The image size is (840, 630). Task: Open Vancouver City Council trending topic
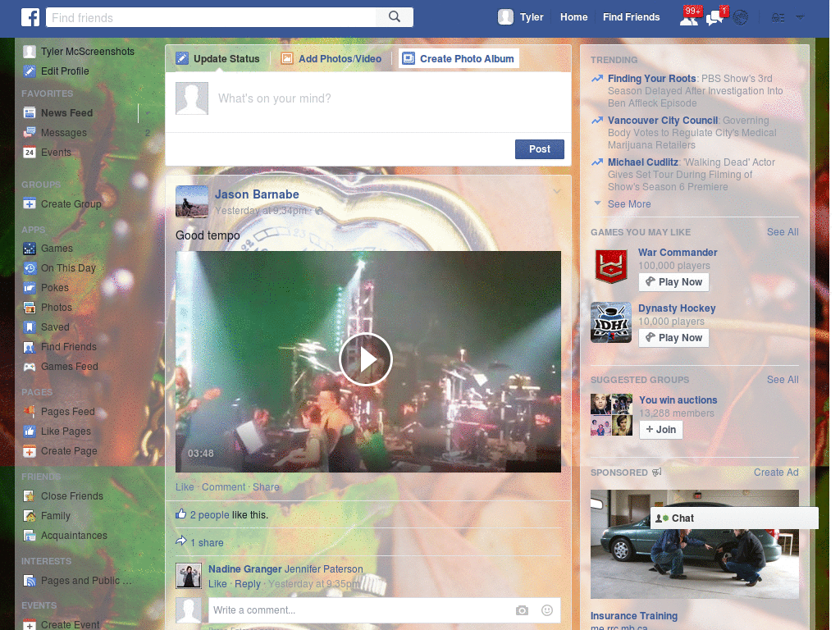pyautogui.click(x=662, y=120)
